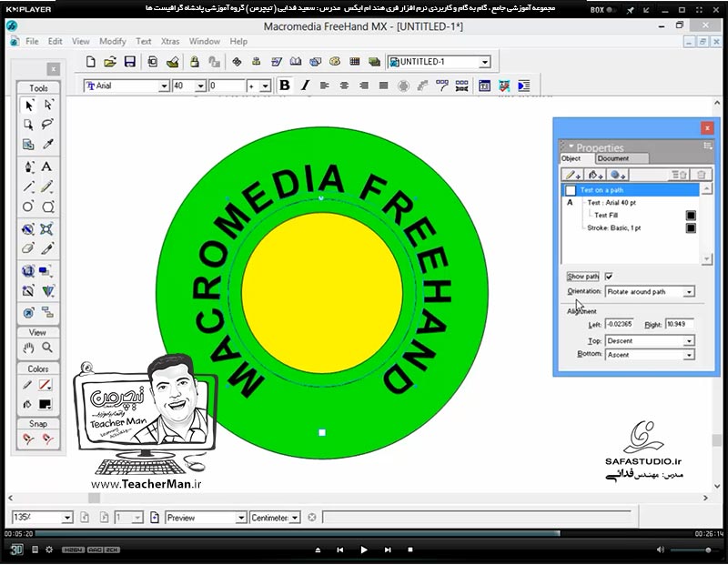
Task: Select the Knife tool
Action: [x=47, y=248]
